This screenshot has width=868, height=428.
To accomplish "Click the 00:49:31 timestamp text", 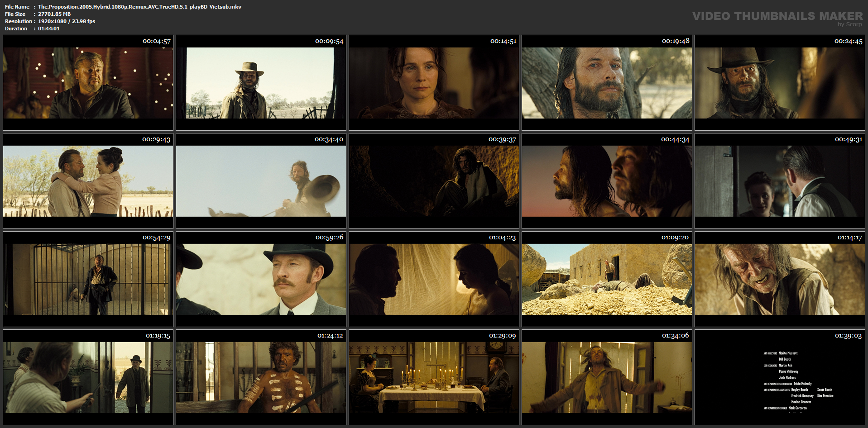I will click(x=849, y=139).
